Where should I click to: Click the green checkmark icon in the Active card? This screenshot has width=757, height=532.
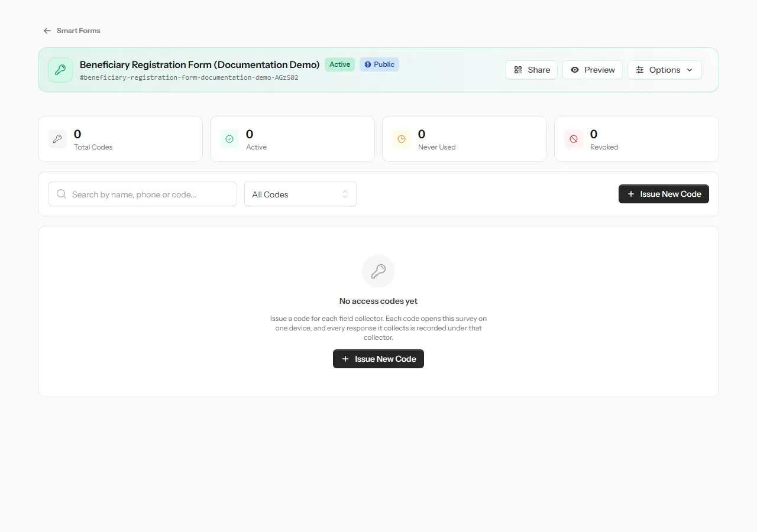tap(229, 139)
